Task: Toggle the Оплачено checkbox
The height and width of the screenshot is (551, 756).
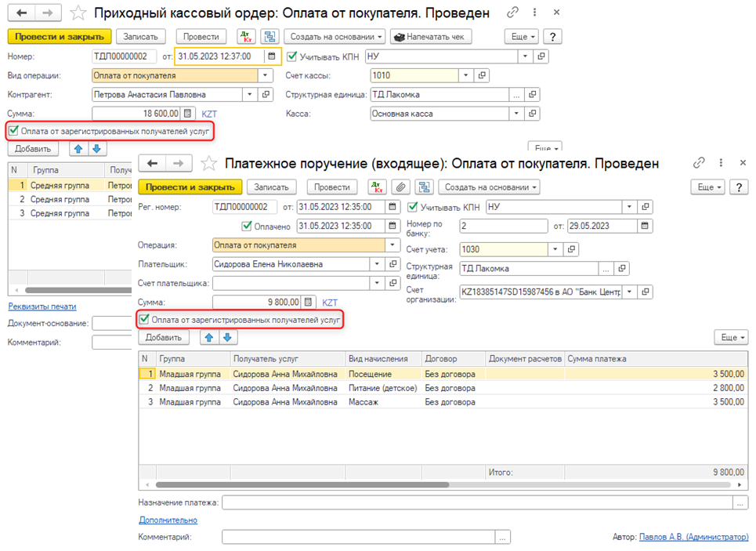Action: (247, 227)
